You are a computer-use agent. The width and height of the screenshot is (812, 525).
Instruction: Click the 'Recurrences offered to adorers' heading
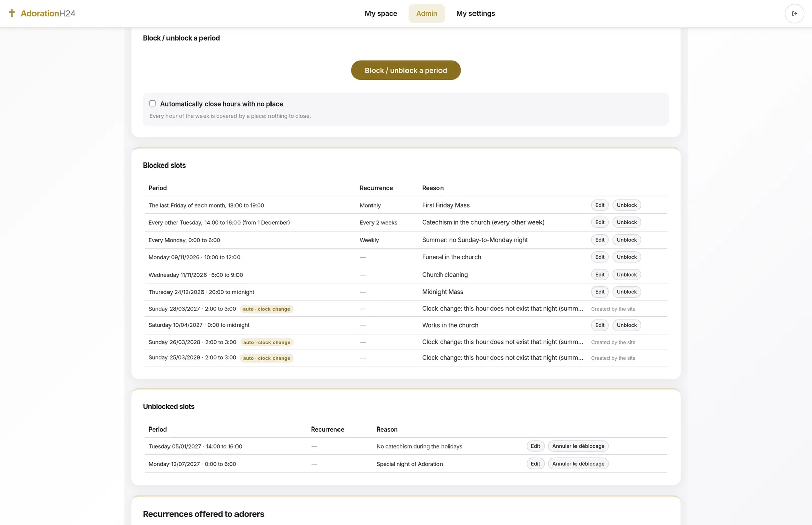pos(204,514)
